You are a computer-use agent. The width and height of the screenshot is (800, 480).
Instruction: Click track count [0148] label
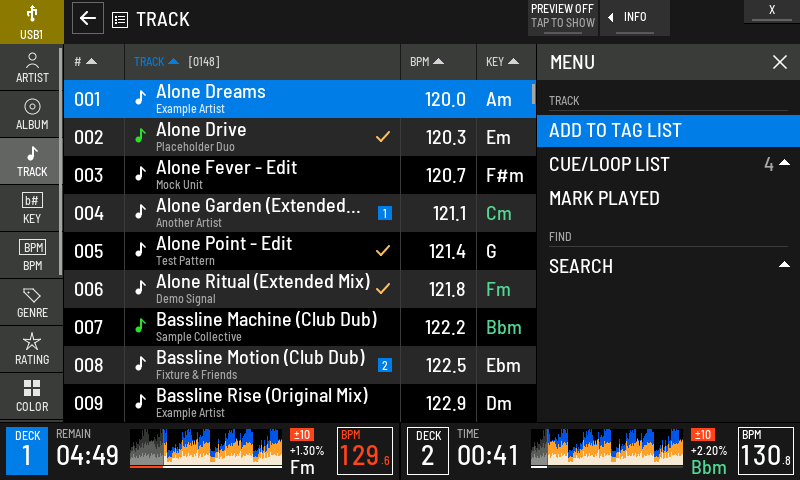click(x=204, y=62)
